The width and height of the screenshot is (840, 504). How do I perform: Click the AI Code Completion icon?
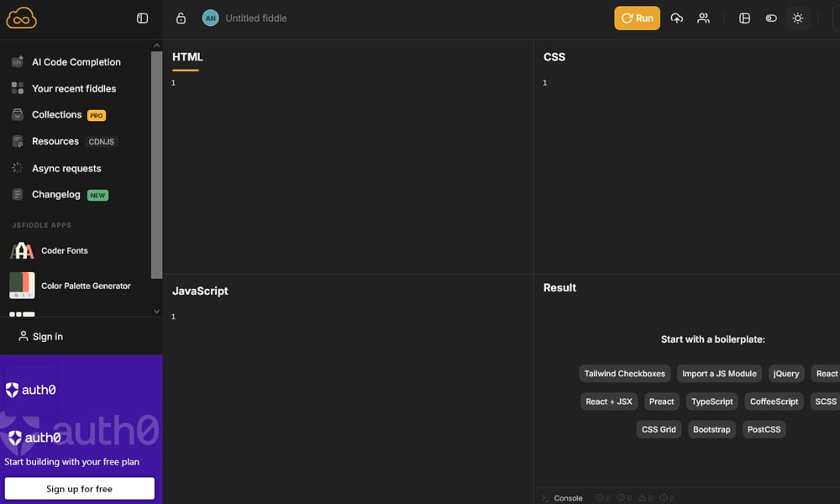point(17,61)
